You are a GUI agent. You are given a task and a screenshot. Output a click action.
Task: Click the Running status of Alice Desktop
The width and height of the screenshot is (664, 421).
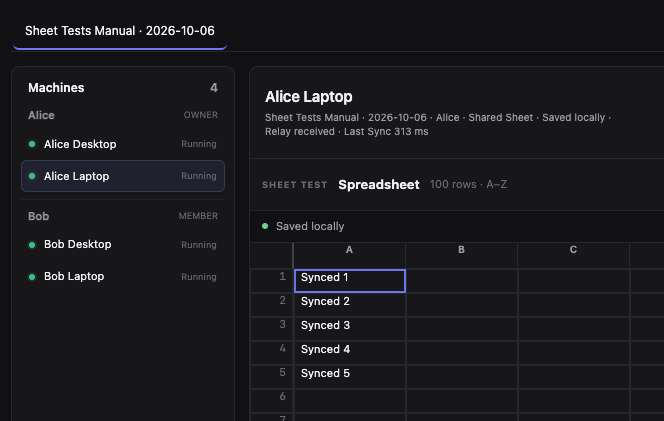click(199, 144)
